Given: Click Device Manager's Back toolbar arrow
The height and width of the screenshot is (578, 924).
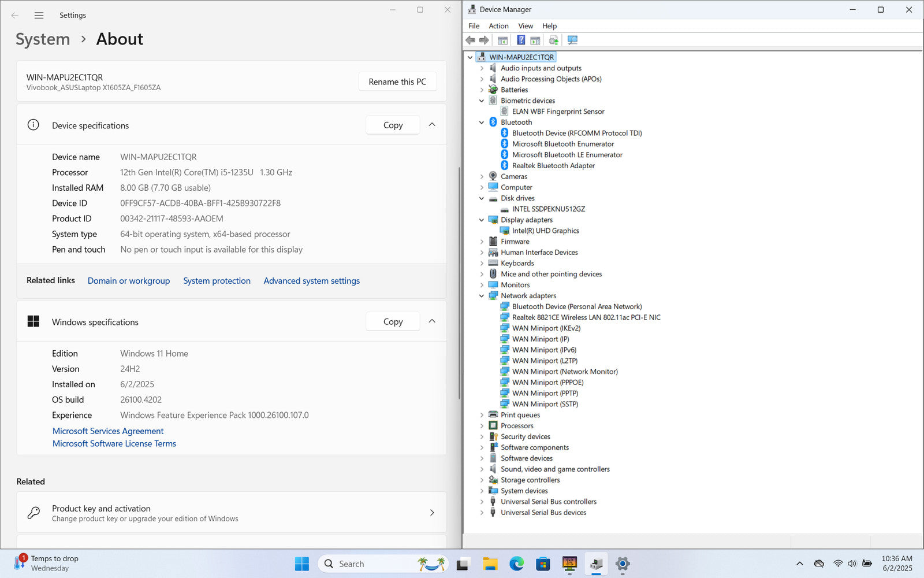Looking at the screenshot, I should point(470,40).
